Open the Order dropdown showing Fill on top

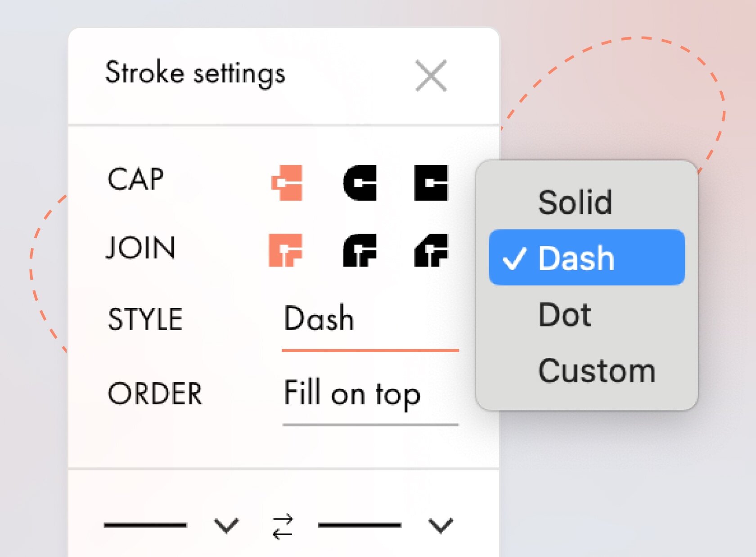coord(369,394)
